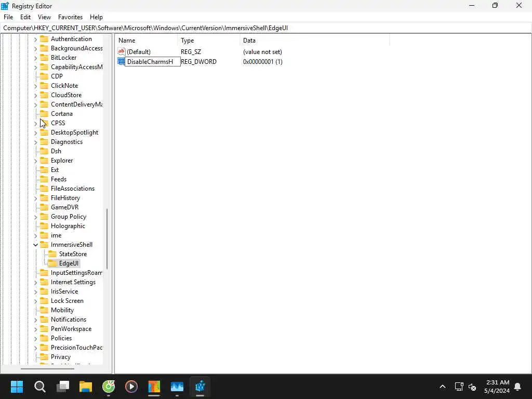The height and width of the screenshot is (399, 532).
Task: Click the Registry Editor title bar icon
Action: [5, 6]
